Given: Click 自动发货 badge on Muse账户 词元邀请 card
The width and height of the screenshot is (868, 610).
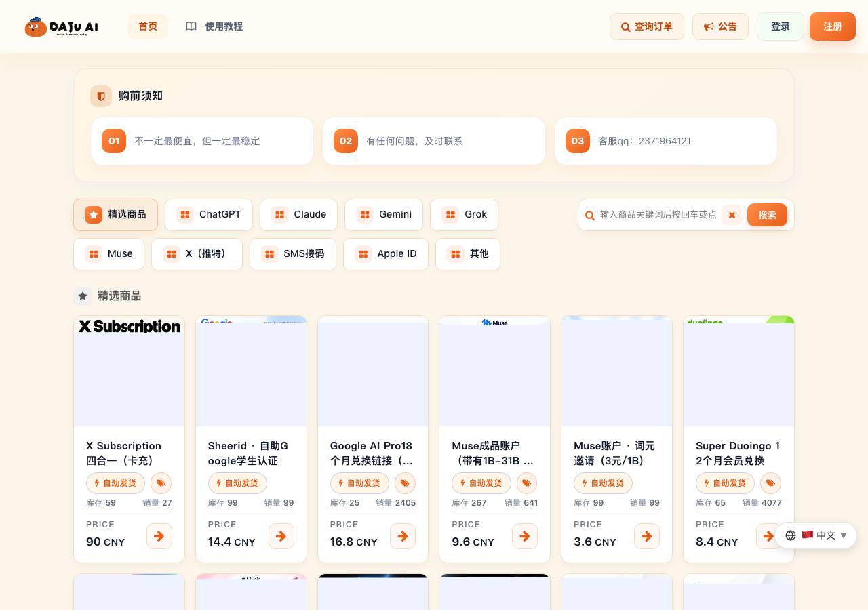Looking at the screenshot, I should click(603, 483).
